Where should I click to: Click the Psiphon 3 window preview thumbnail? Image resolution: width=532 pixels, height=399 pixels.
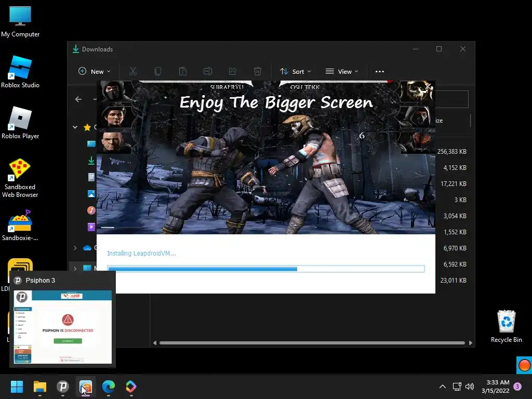[x=63, y=327]
